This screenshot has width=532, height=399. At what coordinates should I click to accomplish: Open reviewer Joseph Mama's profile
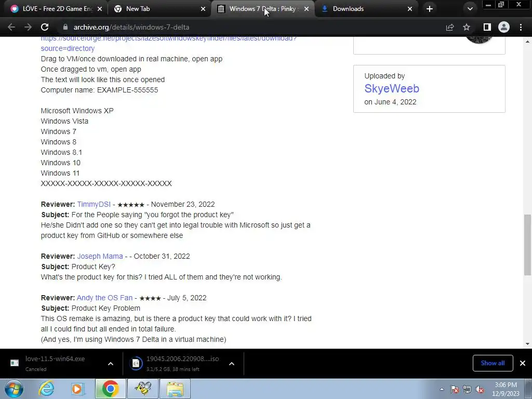tap(100, 256)
